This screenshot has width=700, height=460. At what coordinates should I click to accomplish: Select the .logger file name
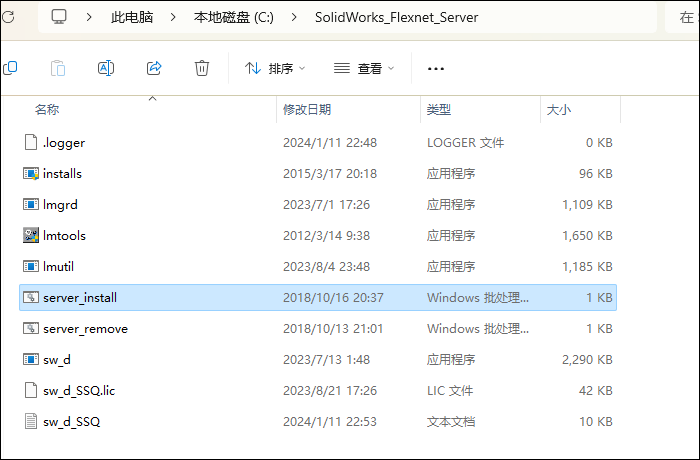point(64,143)
